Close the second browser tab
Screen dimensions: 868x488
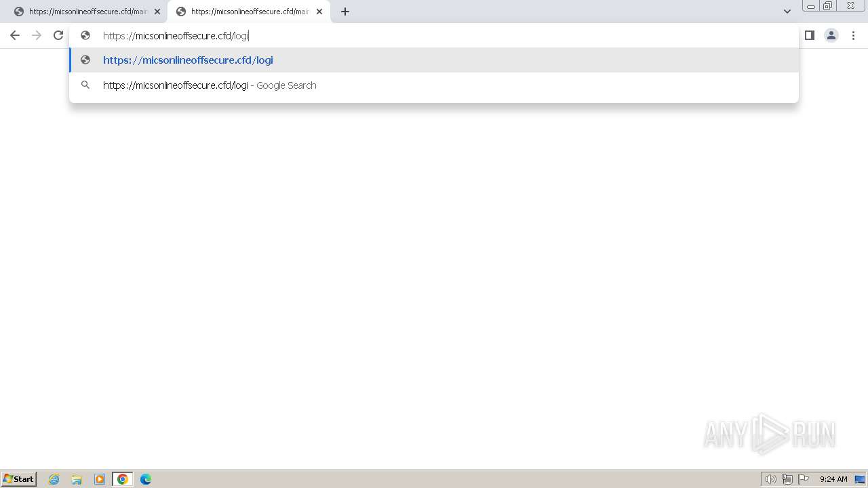[x=319, y=12]
